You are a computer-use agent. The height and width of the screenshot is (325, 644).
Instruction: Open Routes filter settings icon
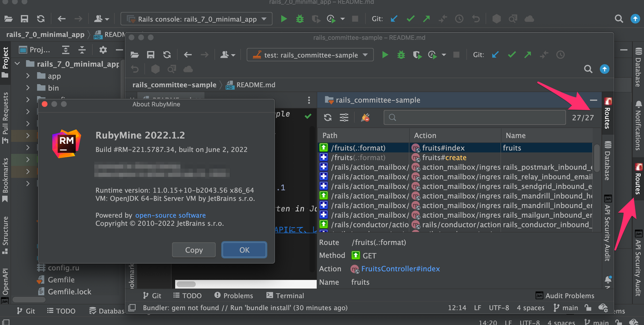pos(344,117)
